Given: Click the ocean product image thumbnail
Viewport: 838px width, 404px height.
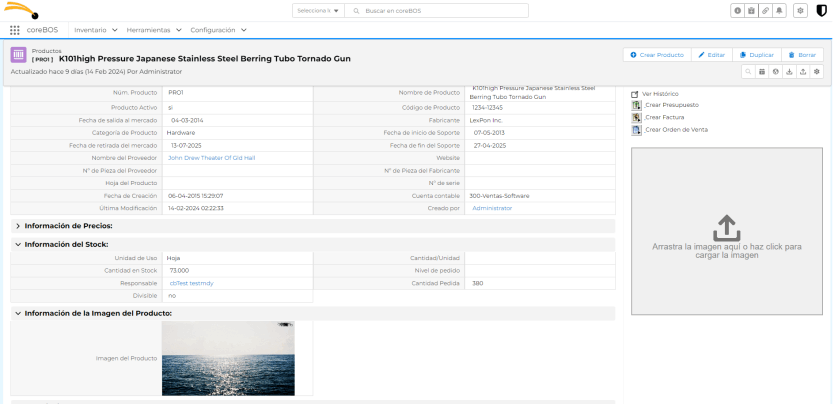Looking at the screenshot, I should point(227,357).
